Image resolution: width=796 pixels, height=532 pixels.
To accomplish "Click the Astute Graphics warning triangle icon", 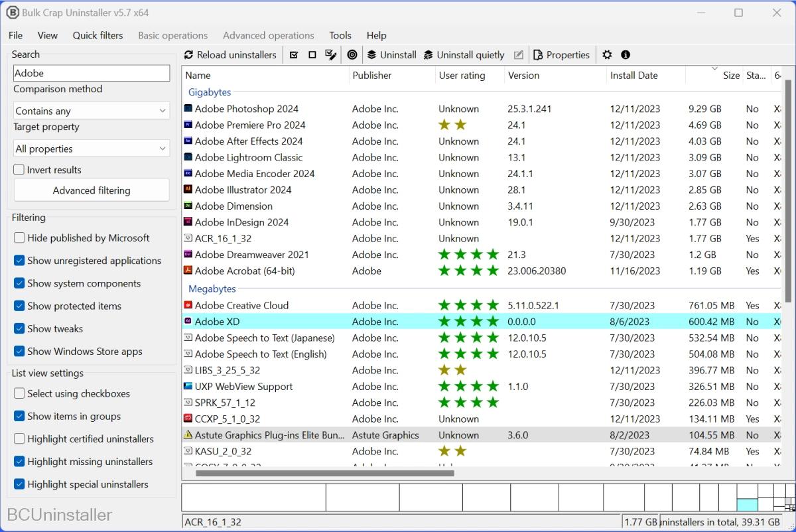I will click(188, 435).
